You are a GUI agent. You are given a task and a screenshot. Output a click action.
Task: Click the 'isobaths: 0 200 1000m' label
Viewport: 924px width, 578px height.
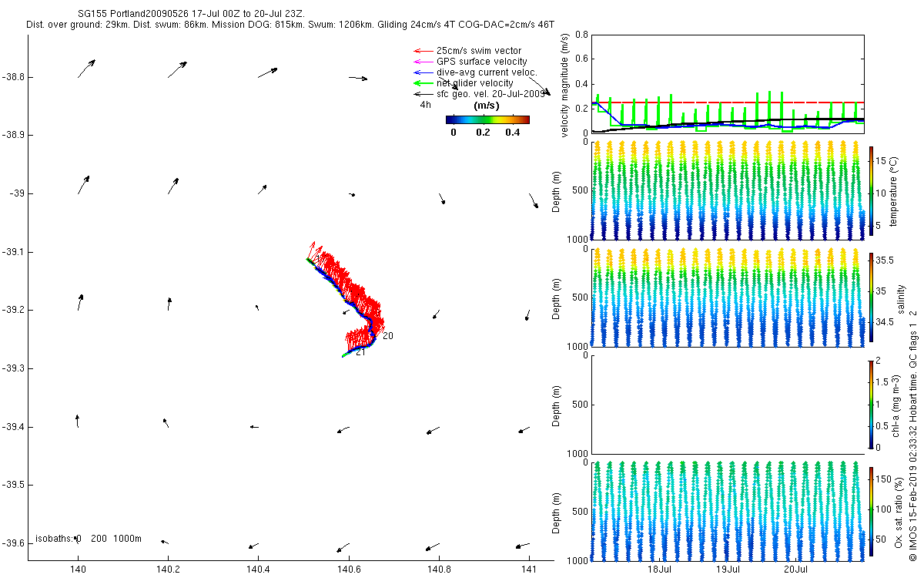(88, 539)
